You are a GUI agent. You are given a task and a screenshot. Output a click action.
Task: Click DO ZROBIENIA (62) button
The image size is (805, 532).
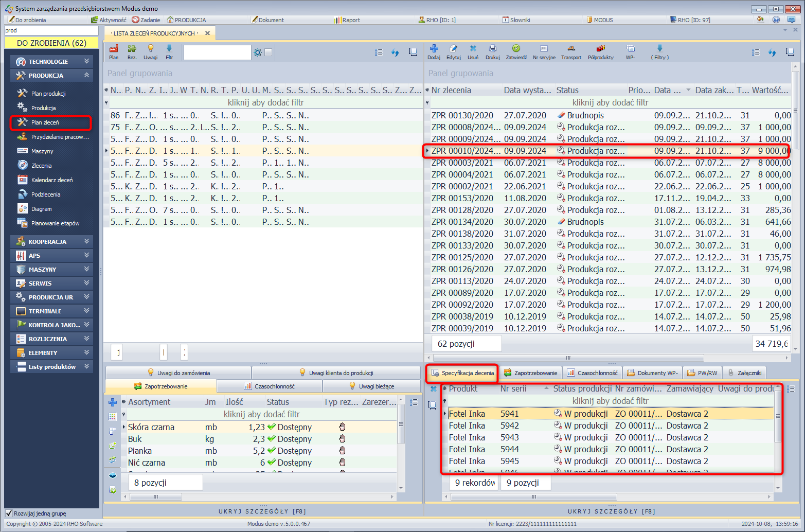[51, 43]
